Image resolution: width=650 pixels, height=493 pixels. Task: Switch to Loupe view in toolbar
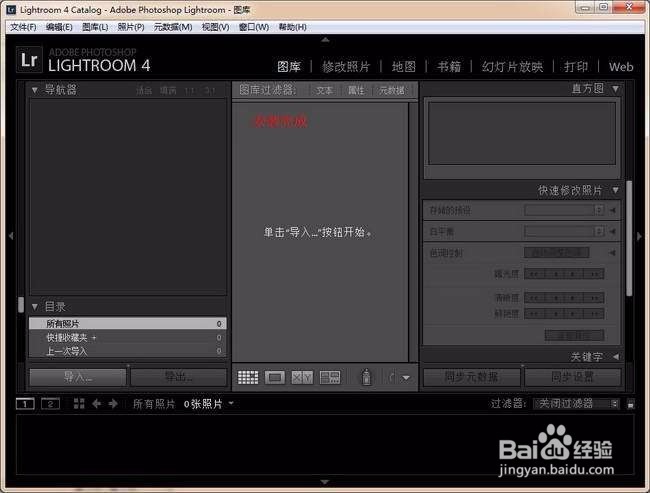click(275, 377)
